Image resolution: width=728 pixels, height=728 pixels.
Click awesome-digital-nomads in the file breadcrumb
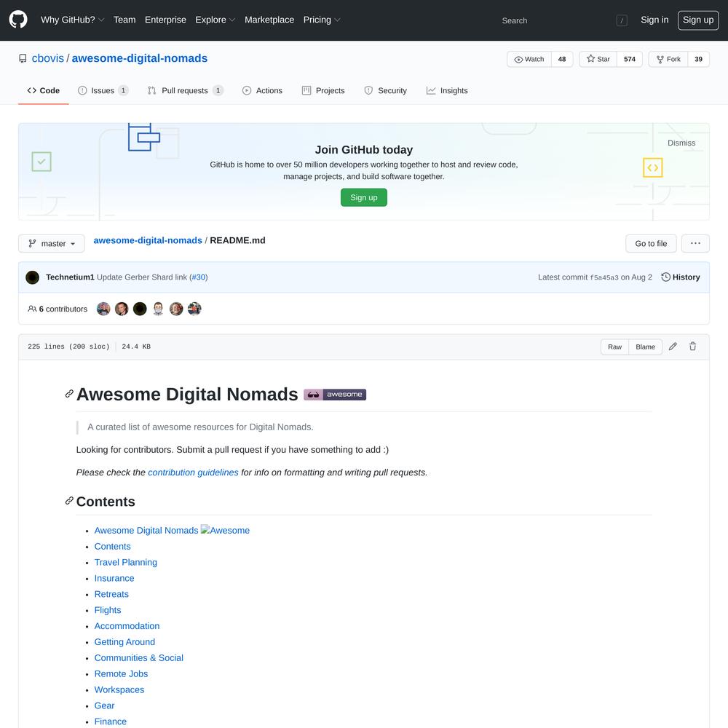(148, 240)
